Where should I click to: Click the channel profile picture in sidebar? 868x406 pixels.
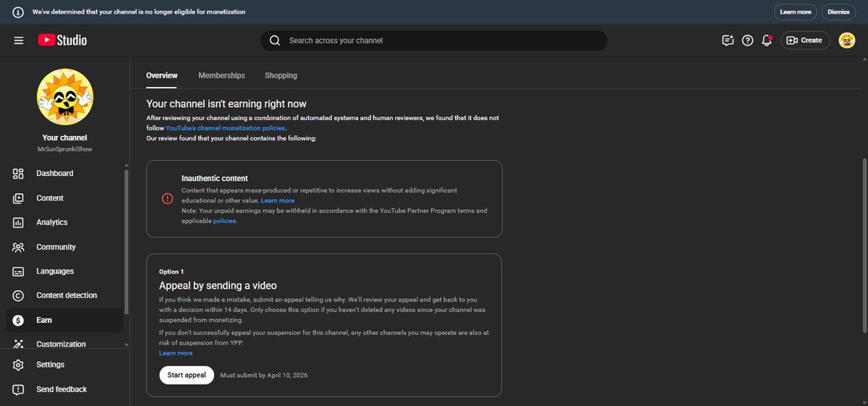[x=64, y=98]
